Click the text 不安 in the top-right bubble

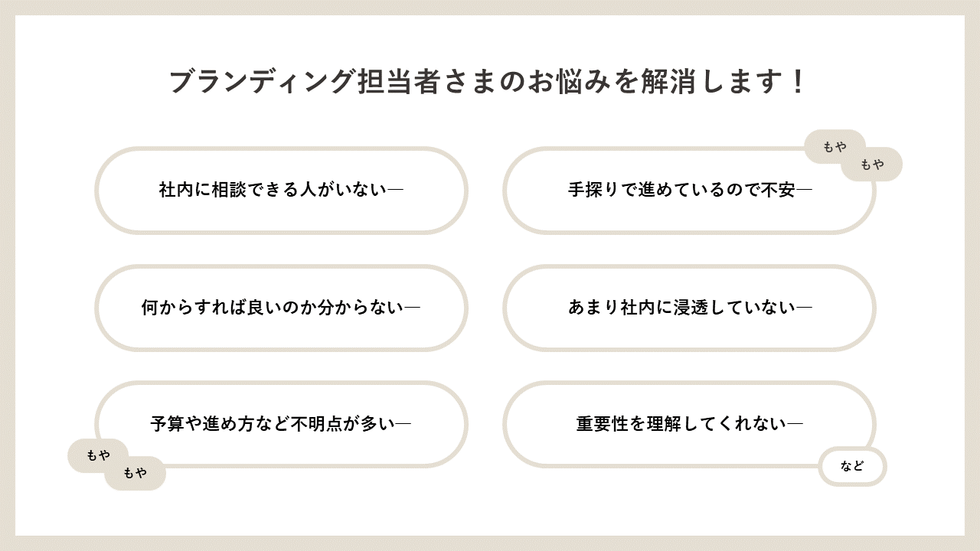click(x=779, y=190)
